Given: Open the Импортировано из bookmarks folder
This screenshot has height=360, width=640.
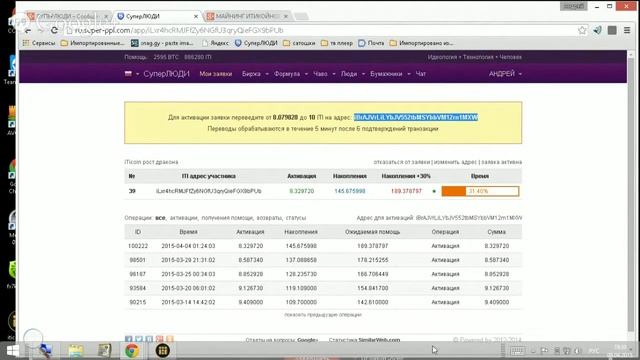Looking at the screenshot, I should (422, 43).
